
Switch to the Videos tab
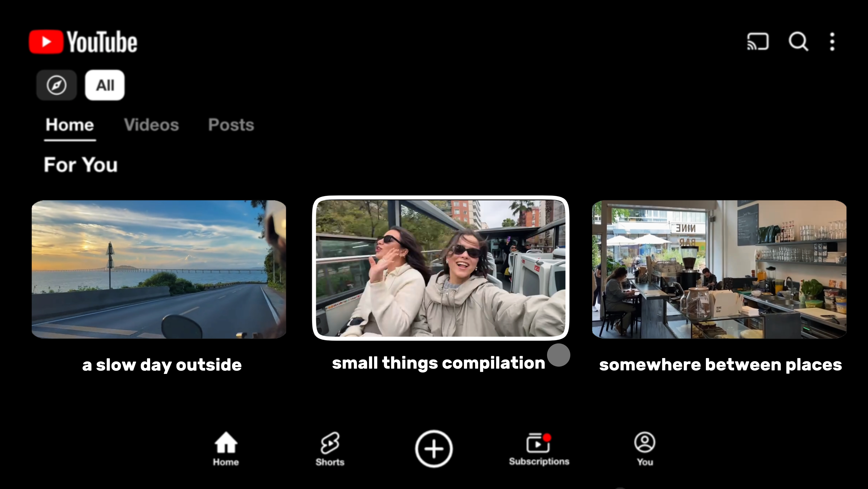(x=151, y=125)
